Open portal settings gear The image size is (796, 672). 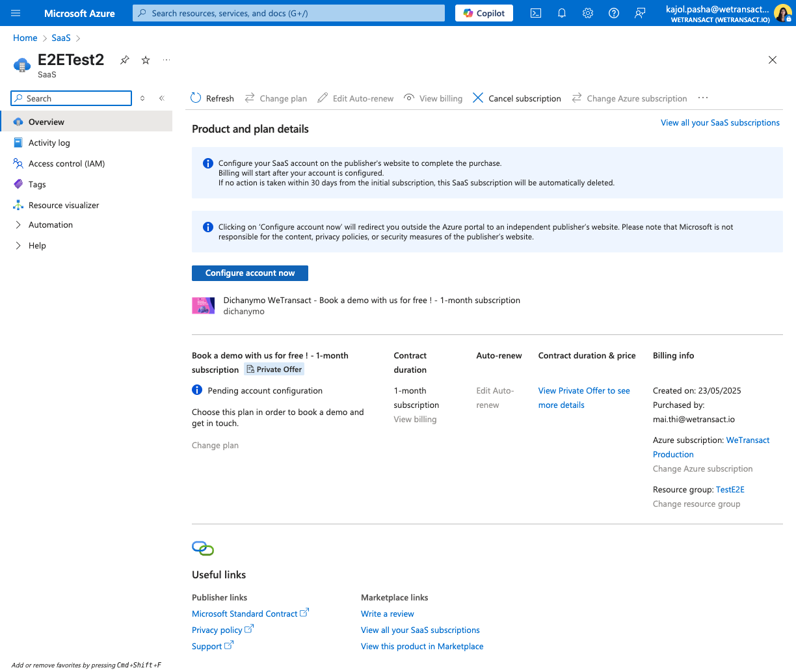tap(588, 13)
